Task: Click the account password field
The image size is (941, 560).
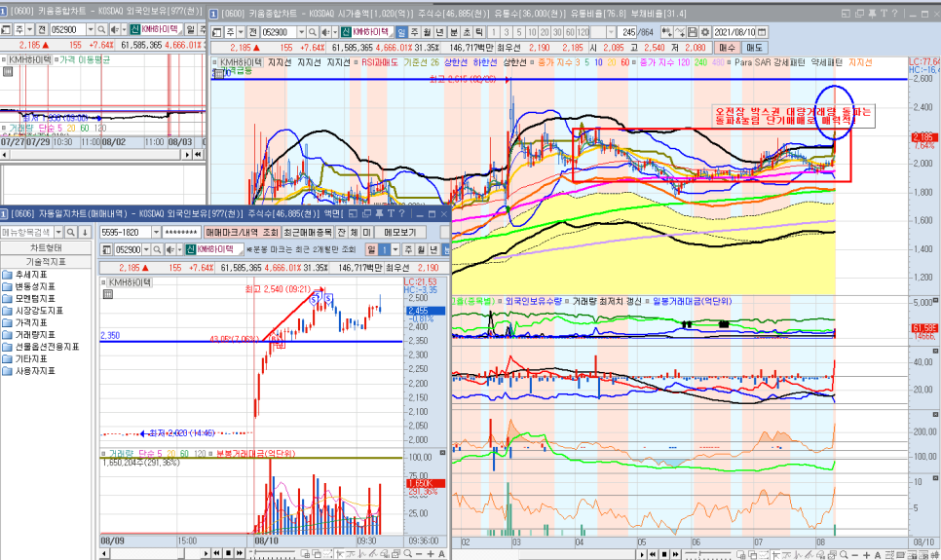Action: (x=182, y=233)
